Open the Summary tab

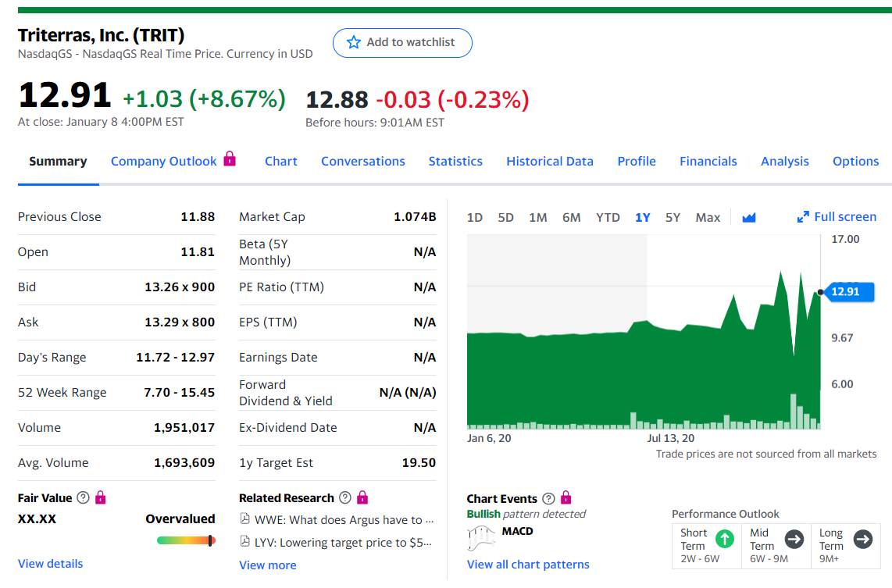click(58, 162)
